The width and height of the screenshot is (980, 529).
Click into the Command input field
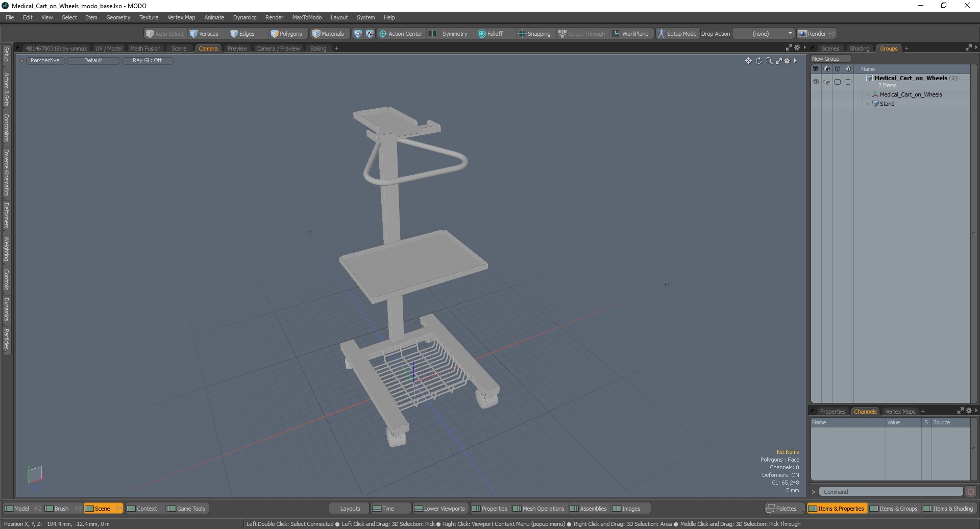point(891,492)
